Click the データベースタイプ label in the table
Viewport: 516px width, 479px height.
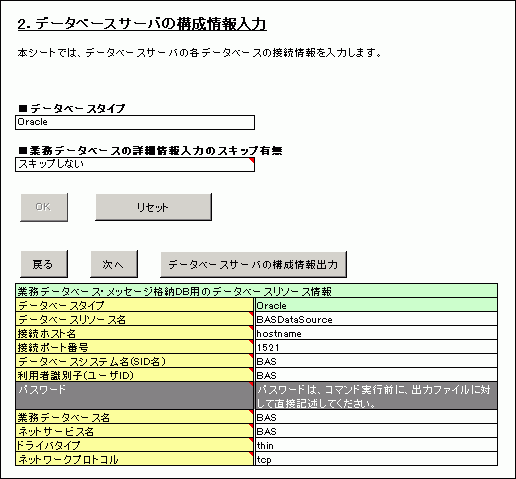(x=134, y=305)
